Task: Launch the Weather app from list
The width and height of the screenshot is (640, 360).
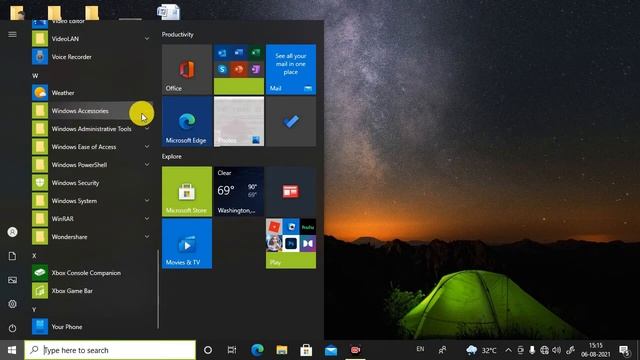Action: [92, 93]
